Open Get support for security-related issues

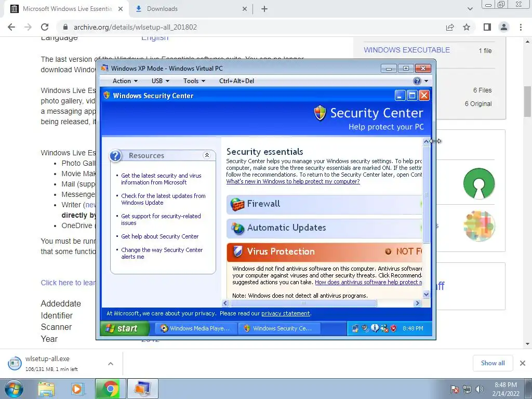click(x=161, y=220)
